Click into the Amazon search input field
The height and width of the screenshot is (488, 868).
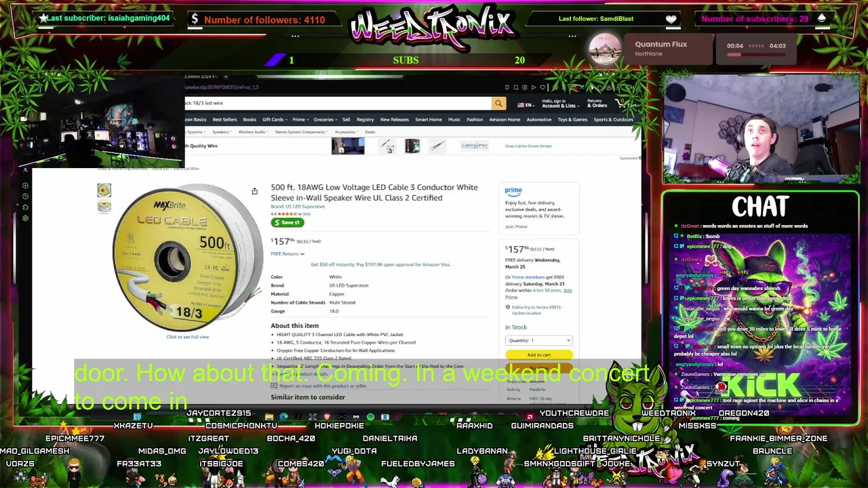(338, 104)
